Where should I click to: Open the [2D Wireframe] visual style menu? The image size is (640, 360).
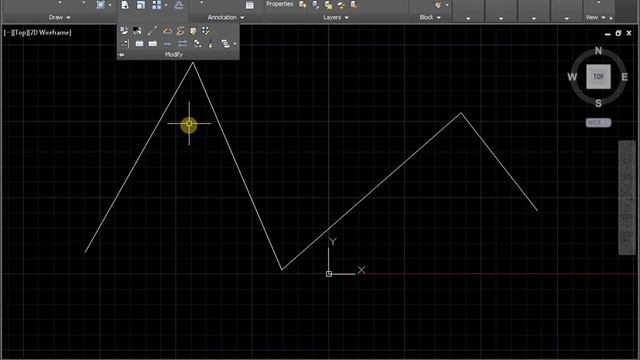(x=49, y=32)
